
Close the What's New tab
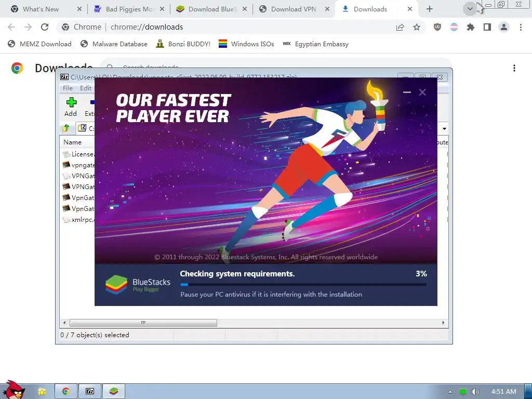point(79,9)
